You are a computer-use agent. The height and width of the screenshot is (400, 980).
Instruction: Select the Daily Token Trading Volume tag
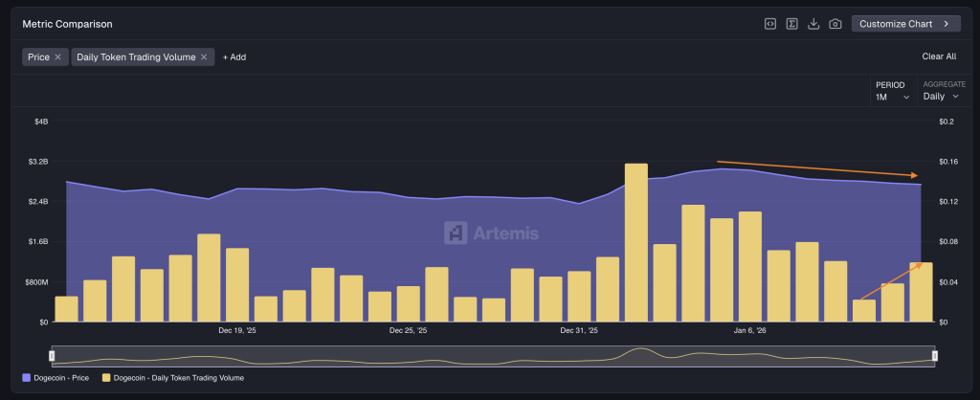point(136,57)
